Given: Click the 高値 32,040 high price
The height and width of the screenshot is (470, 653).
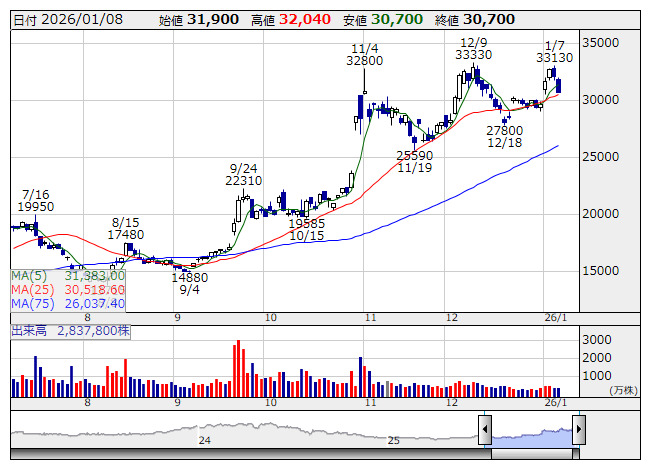Looking at the screenshot, I should click(x=291, y=20).
